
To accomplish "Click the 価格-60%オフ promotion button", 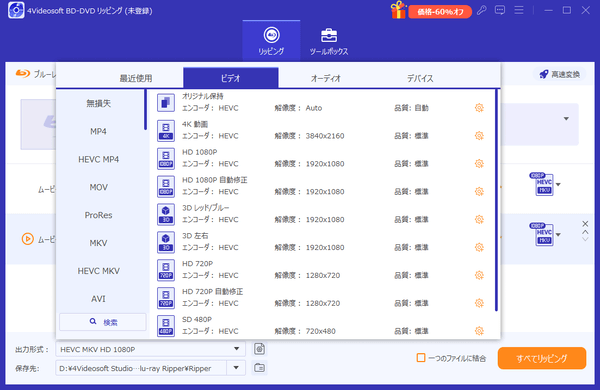I will 440,12.
